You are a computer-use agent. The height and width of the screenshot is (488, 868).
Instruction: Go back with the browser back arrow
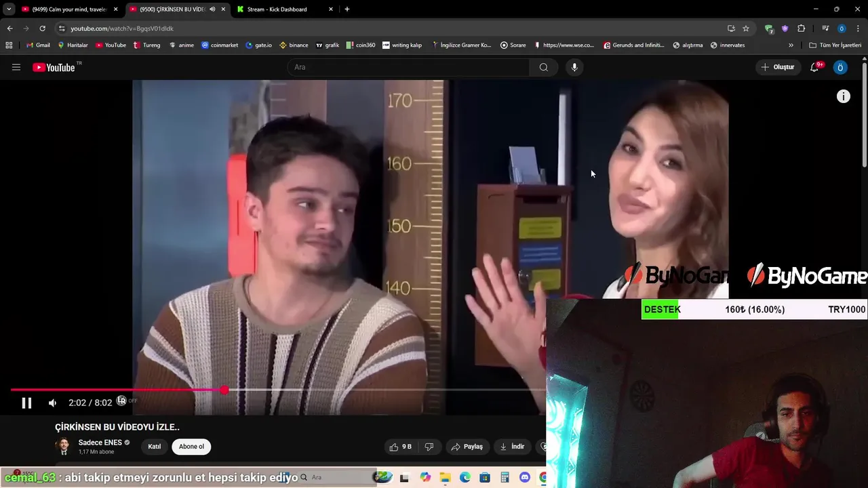point(9,28)
